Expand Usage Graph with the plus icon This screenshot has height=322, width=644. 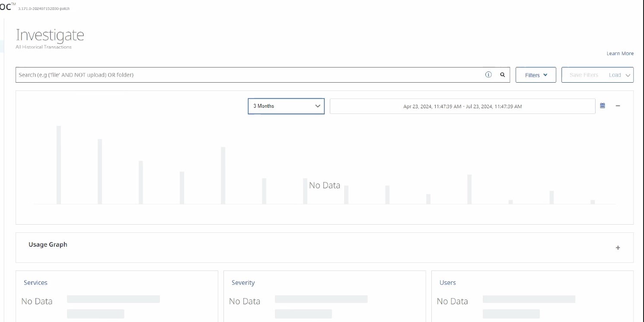618,248
